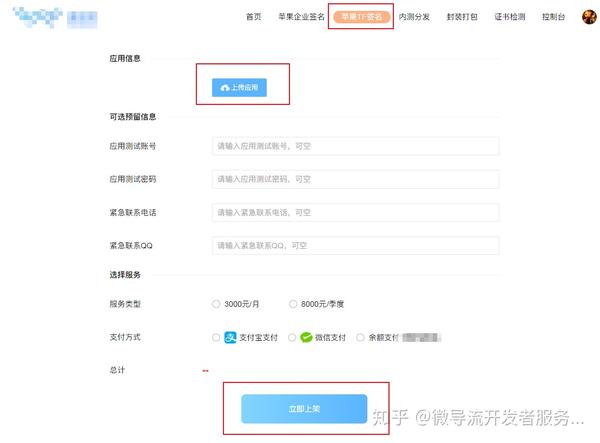Click the 上传应用 upload button
600x443 pixels.
coord(239,88)
